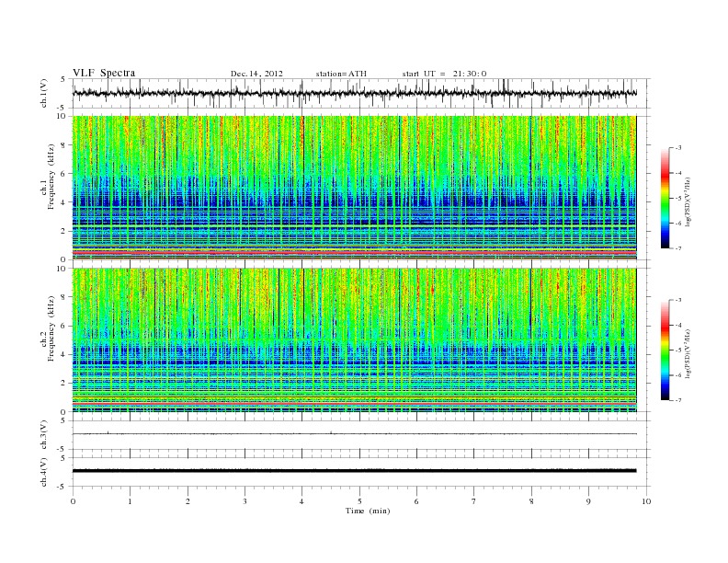Click the ch.4(V) axis label

(44, 472)
